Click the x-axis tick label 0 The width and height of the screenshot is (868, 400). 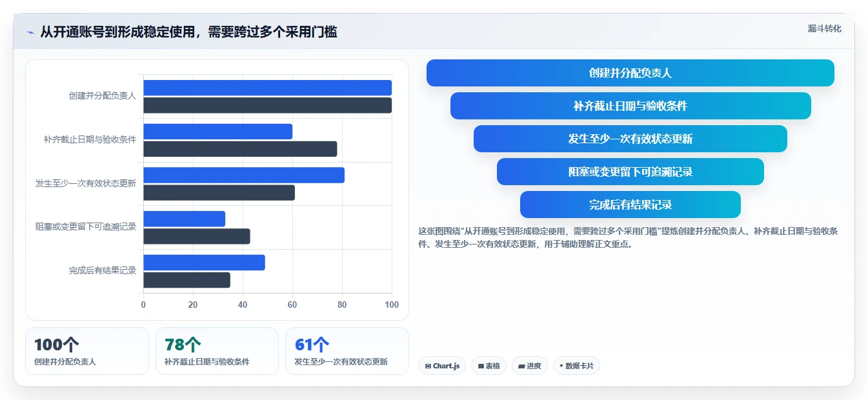coord(143,305)
